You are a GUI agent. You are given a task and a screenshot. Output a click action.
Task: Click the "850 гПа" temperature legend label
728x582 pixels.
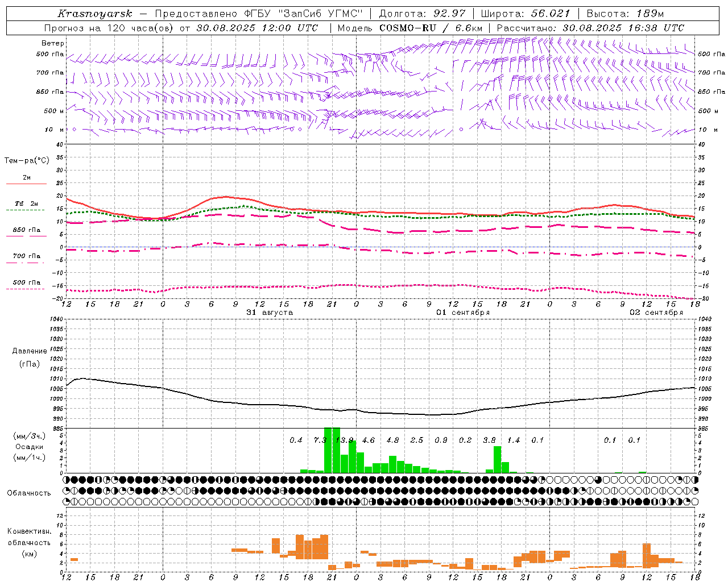[27, 230]
